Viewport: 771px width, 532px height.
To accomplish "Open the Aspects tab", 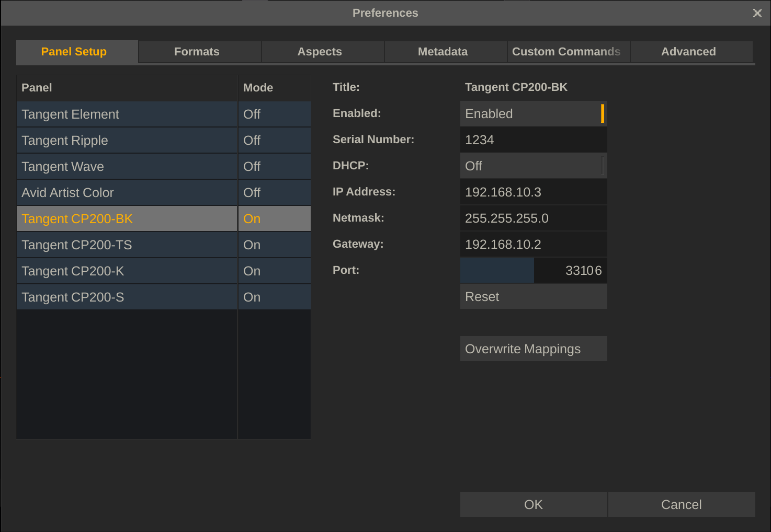I will [323, 52].
